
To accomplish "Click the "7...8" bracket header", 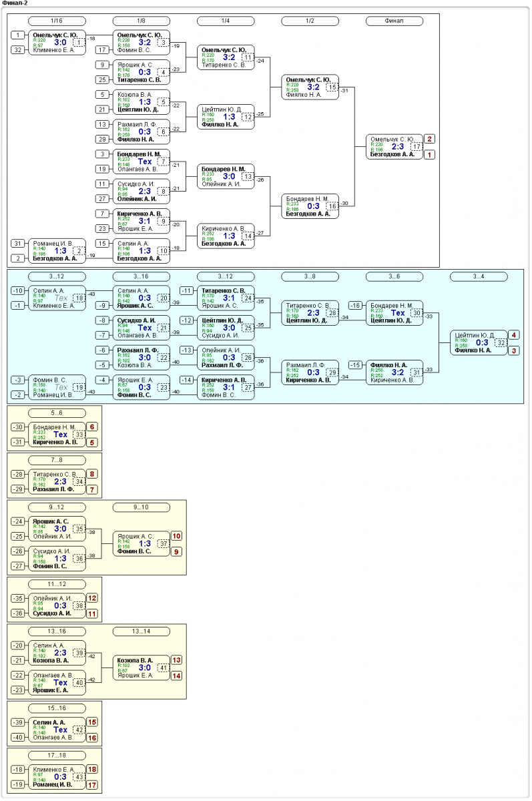I will [57, 460].
